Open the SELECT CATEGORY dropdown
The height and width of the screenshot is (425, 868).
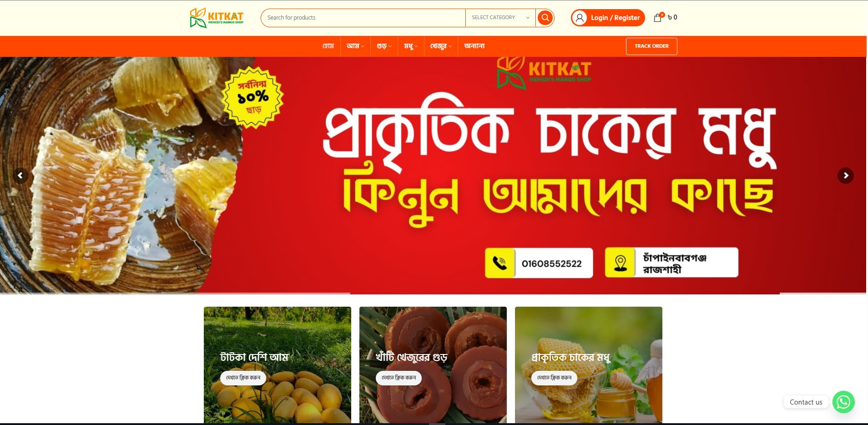coord(500,18)
